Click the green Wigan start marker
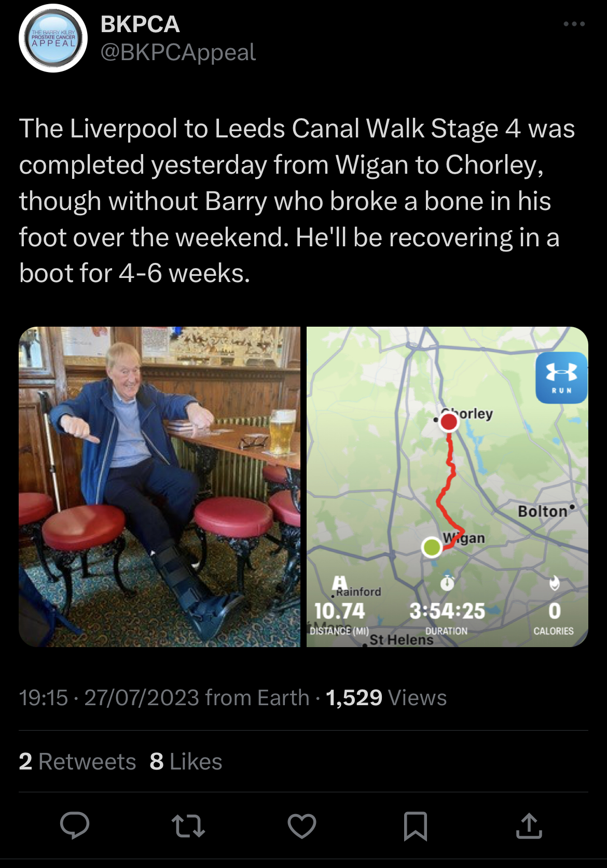 point(432,547)
